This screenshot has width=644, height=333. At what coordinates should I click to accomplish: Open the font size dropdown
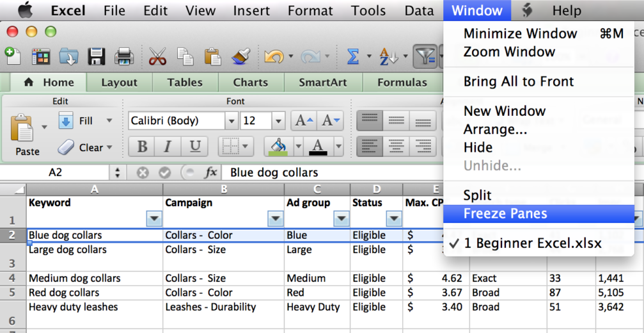coord(278,121)
